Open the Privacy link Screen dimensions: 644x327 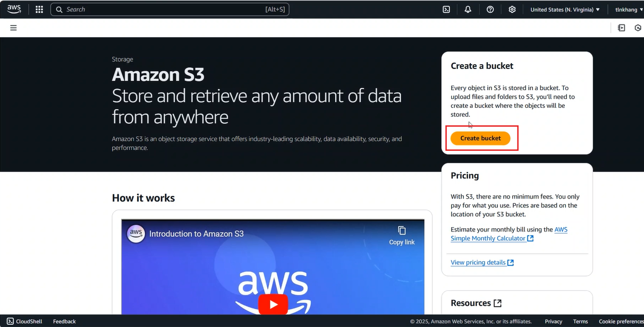tap(553, 321)
